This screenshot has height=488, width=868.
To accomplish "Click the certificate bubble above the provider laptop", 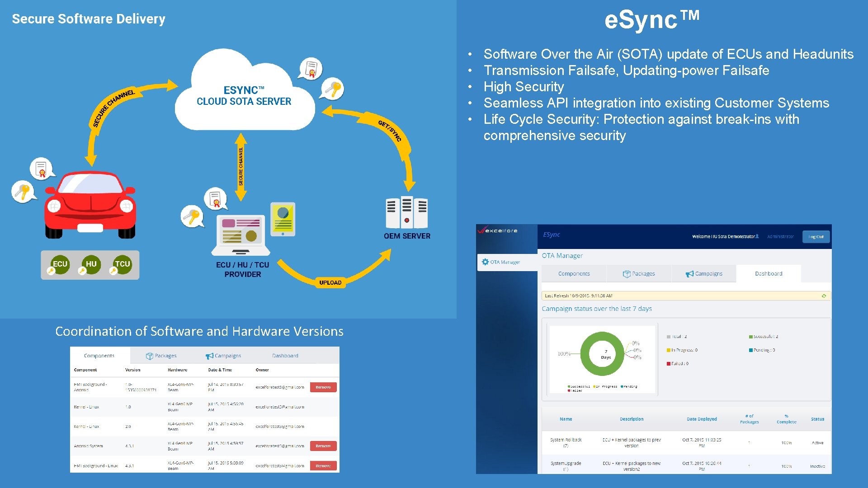I will 216,199.
